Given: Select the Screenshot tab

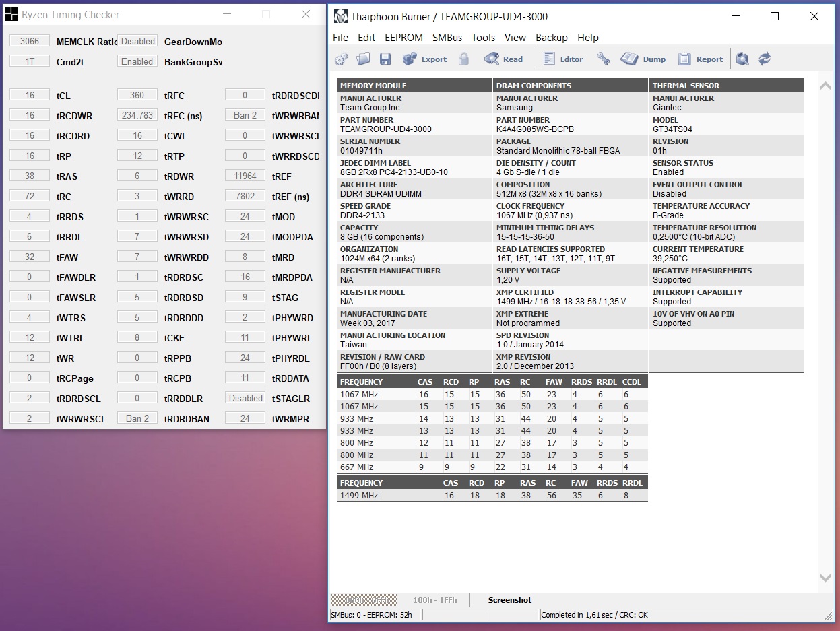Looking at the screenshot, I should 510,600.
